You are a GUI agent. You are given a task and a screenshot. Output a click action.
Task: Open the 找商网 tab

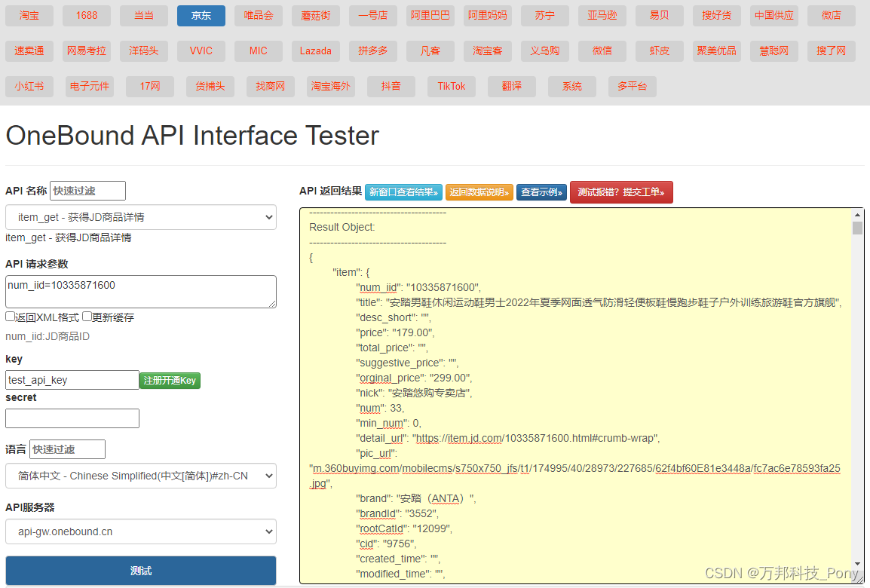click(270, 87)
